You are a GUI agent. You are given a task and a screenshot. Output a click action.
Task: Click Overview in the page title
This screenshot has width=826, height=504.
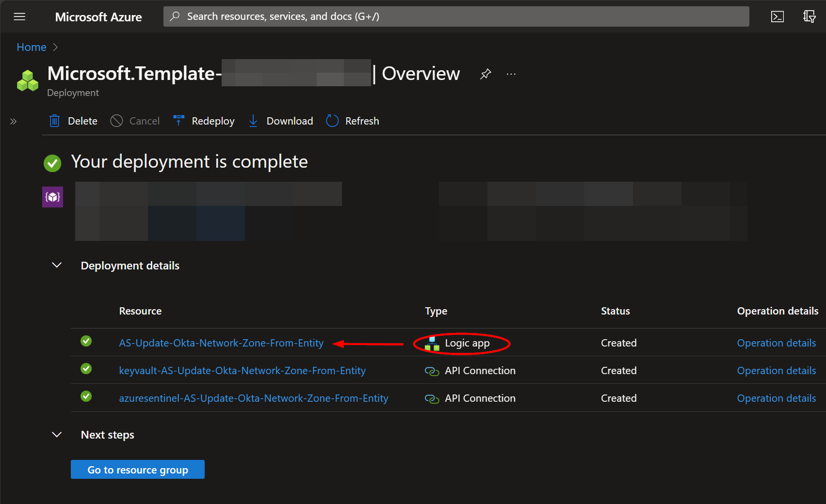(421, 74)
